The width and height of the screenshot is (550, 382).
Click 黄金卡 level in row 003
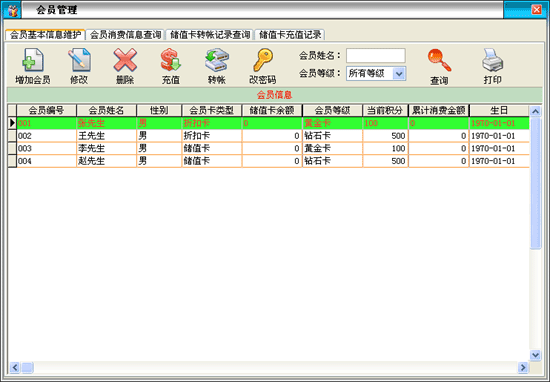click(332, 148)
